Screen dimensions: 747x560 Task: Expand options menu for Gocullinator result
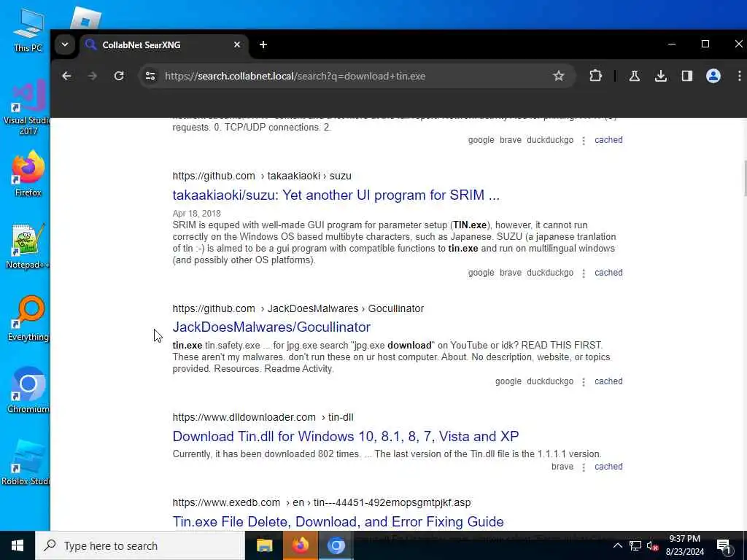pos(584,382)
